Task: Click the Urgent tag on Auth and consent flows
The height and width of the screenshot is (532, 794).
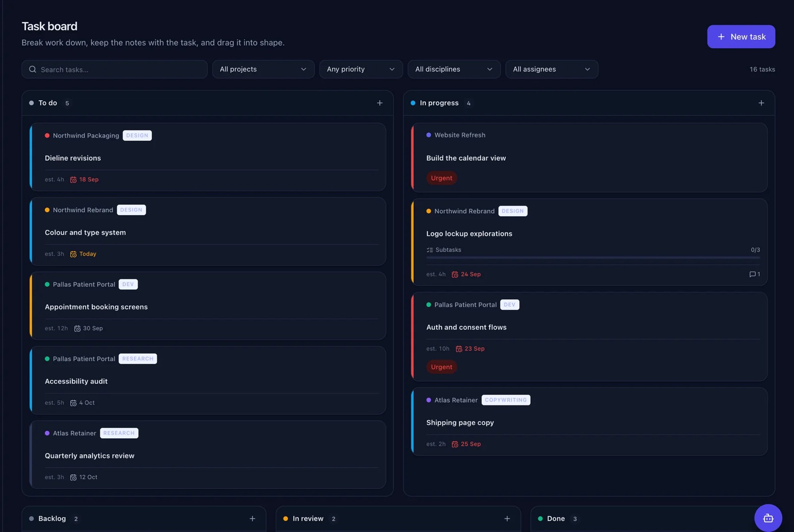Action: click(x=441, y=367)
